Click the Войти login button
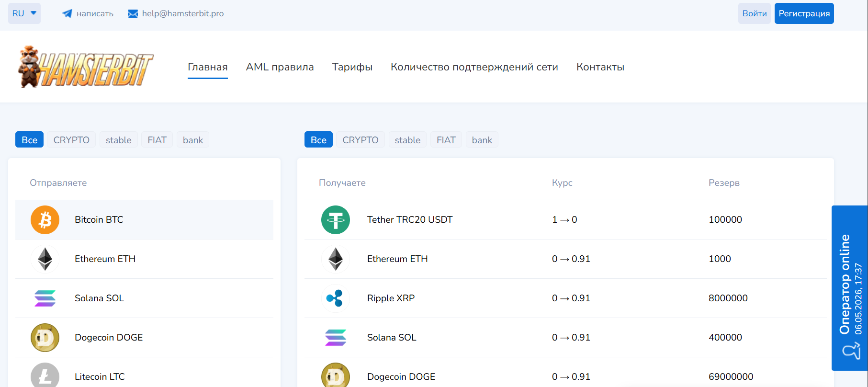 [755, 13]
